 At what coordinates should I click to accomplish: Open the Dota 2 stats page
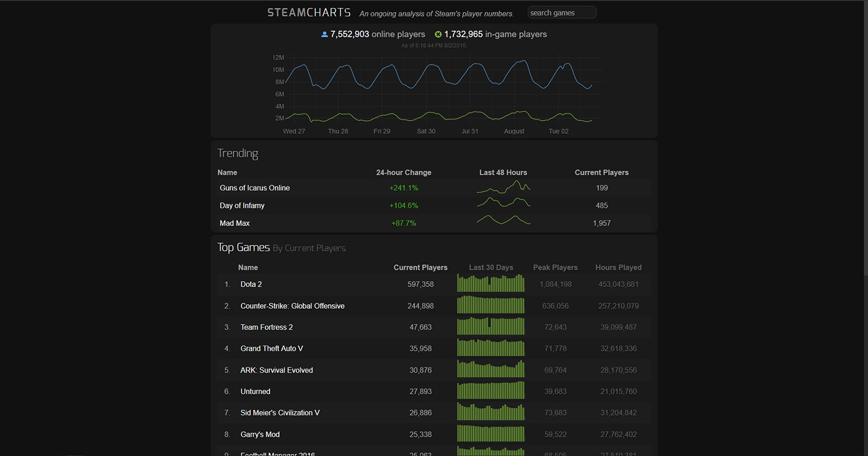tap(251, 283)
